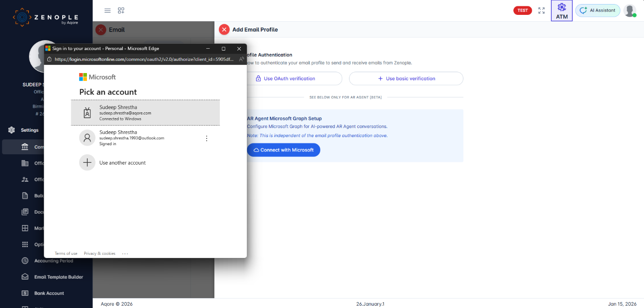Open the user avatar profile menu
The image size is (644, 308).
[630, 10]
